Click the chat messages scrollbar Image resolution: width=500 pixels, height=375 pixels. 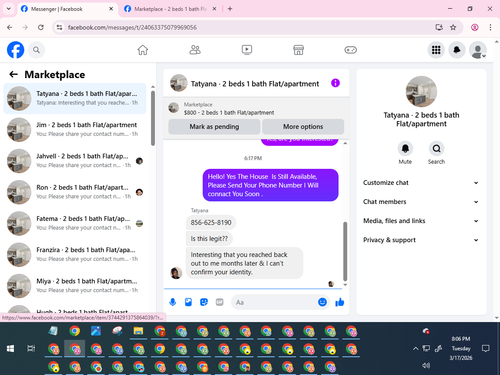point(345,252)
